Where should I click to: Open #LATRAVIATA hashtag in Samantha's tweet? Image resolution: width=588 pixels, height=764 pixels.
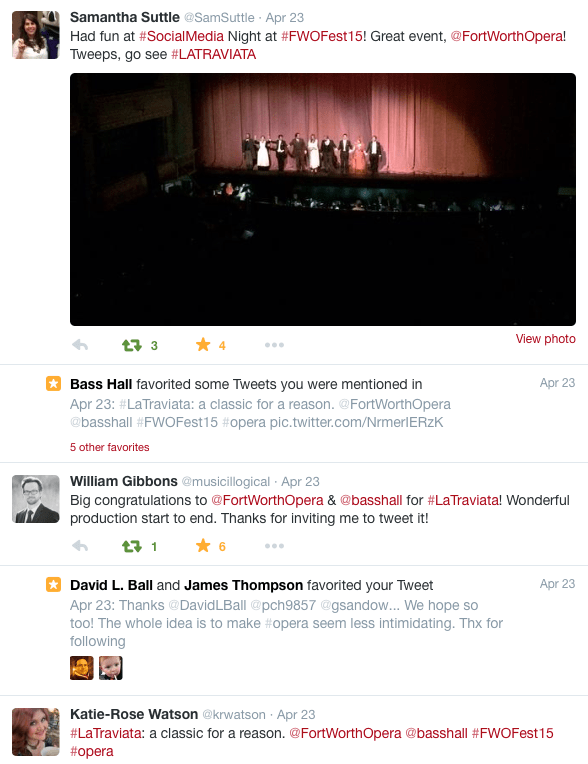(x=213, y=55)
